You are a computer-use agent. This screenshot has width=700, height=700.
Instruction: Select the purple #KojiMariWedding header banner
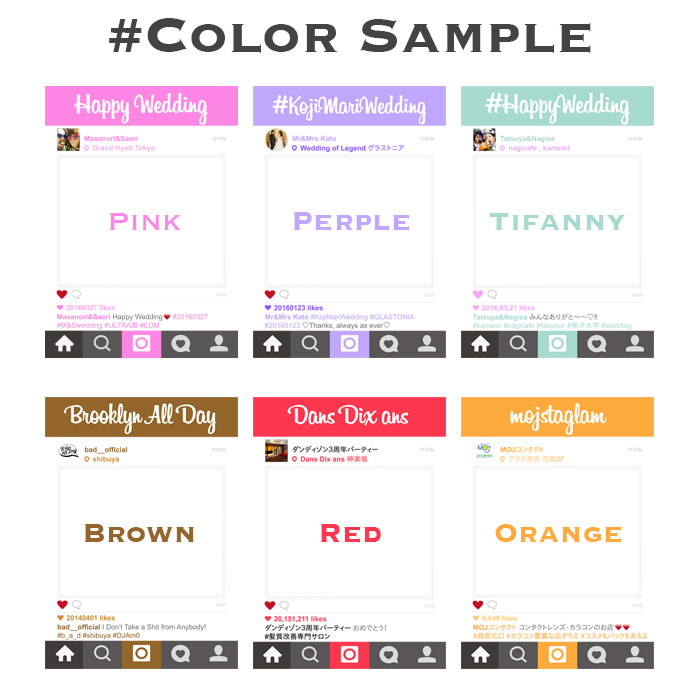coord(349,106)
